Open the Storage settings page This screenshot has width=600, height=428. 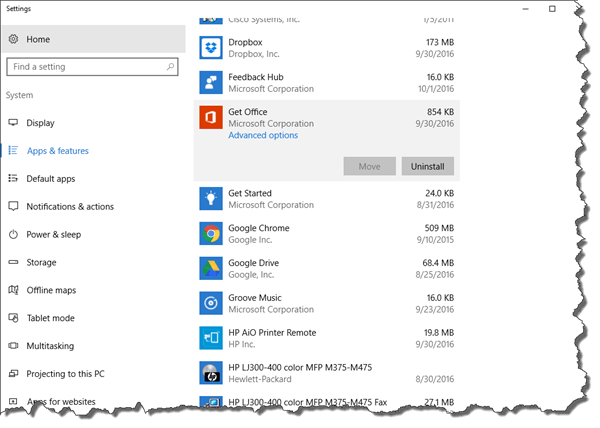[41, 263]
